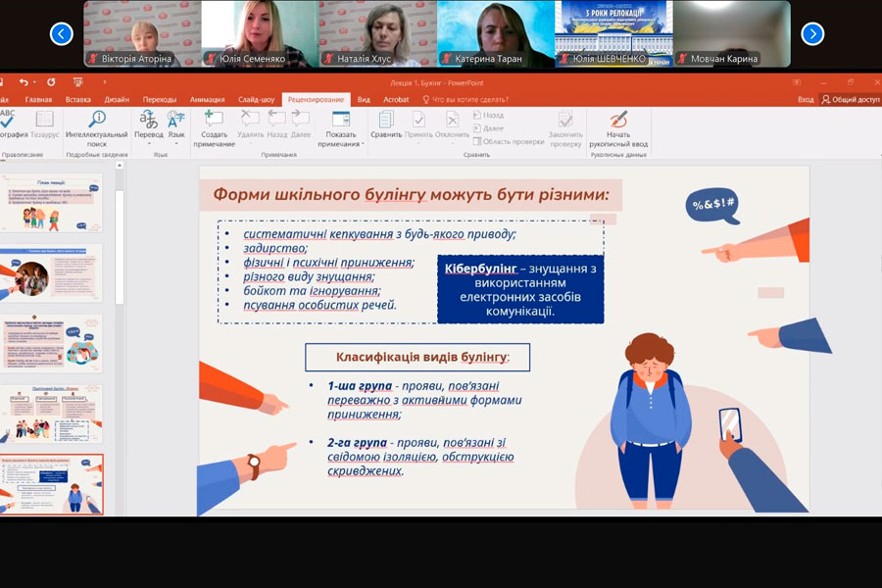Viewport: 882px width, 588px height.
Task: Open the Главная tab
Action: [38, 100]
